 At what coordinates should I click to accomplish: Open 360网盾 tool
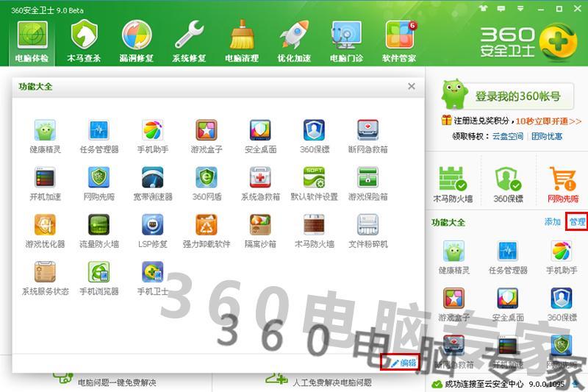tap(207, 184)
